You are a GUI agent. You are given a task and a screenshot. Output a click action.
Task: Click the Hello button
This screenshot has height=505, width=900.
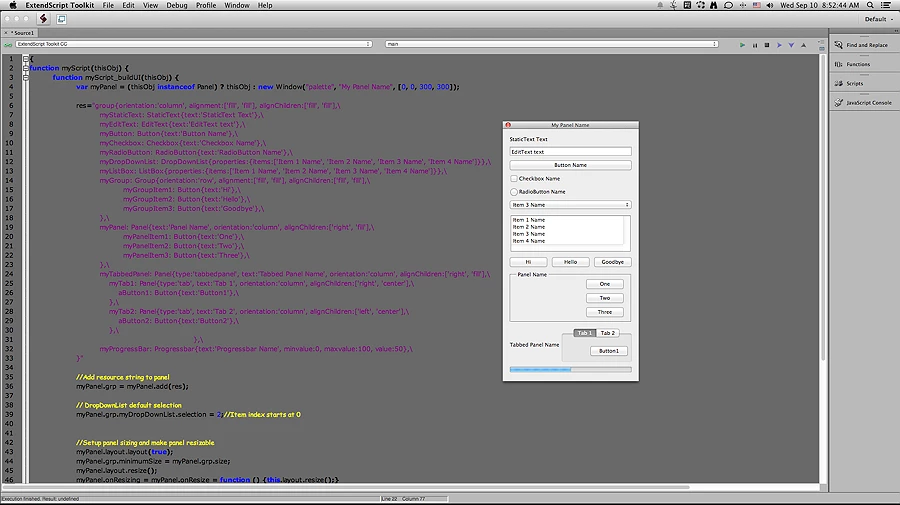tap(571, 262)
